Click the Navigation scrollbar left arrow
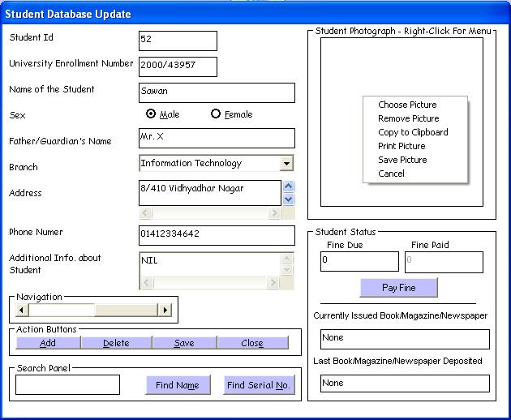 pos(24,310)
